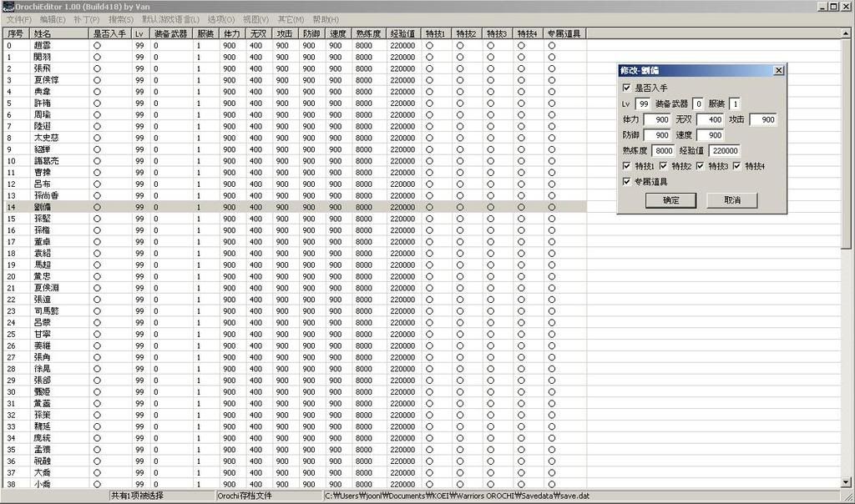Toggle the 特技3 checkbox
The width and height of the screenshot is (855, 504).
[x=700, y=166]
